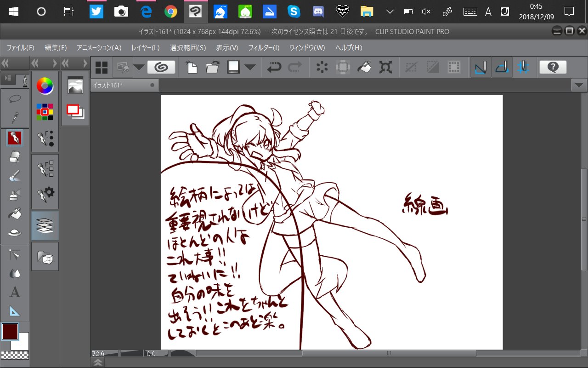Open an existing file
The width and height of the screenshot is (588, 368).
[x=212, y=68]
